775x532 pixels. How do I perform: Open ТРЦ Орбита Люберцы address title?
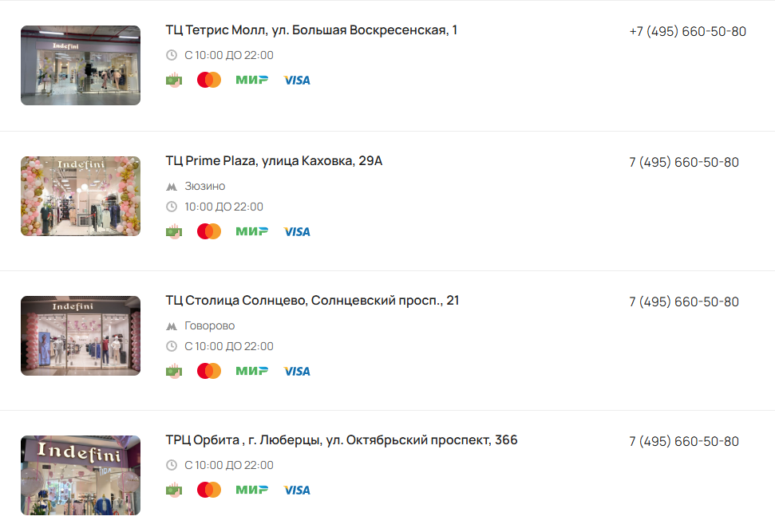[x=342, y=440]
